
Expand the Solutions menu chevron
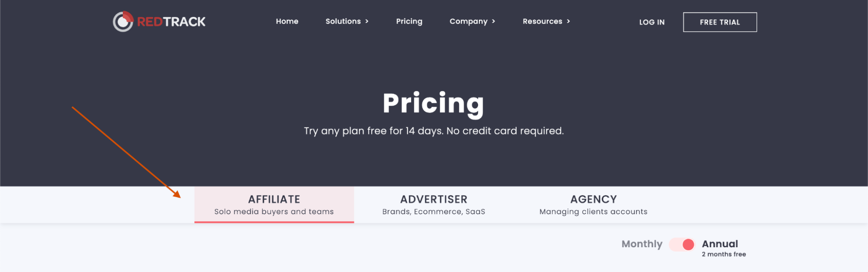(367, 21)
